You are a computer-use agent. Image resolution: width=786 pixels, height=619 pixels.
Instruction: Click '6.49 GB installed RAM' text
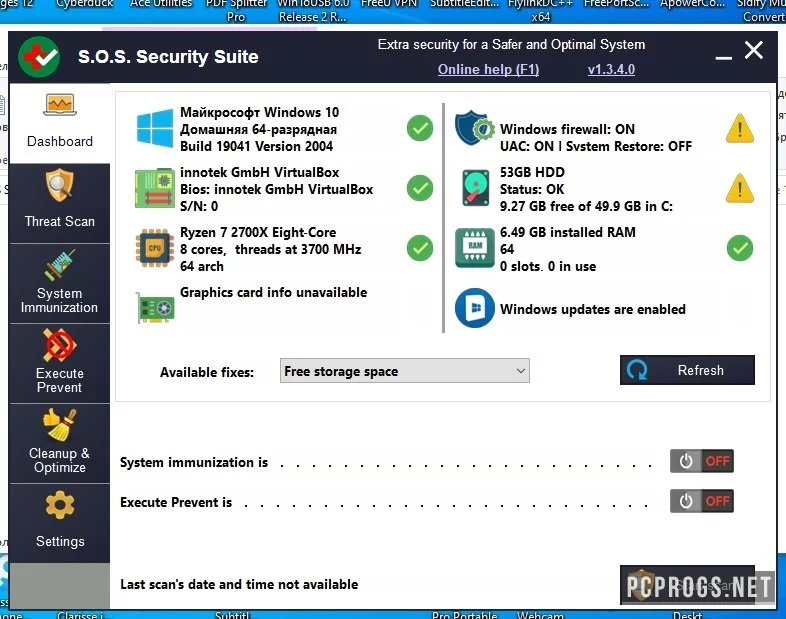(568, 233)
